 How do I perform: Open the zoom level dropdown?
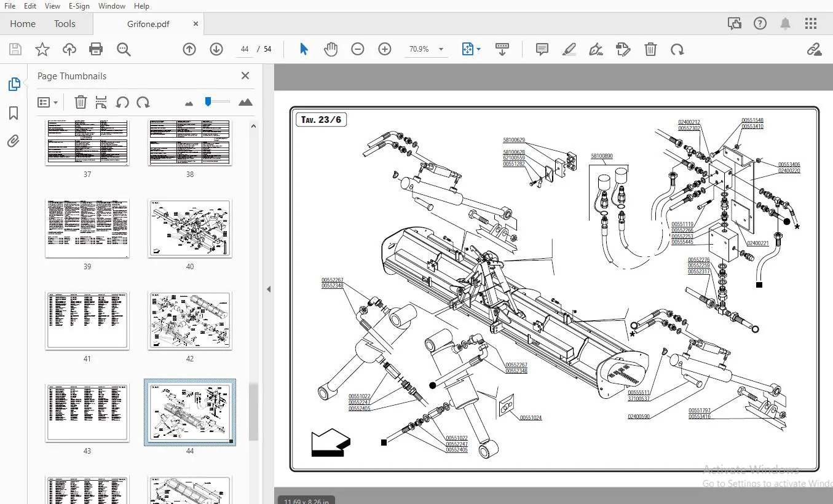point(441,49)
